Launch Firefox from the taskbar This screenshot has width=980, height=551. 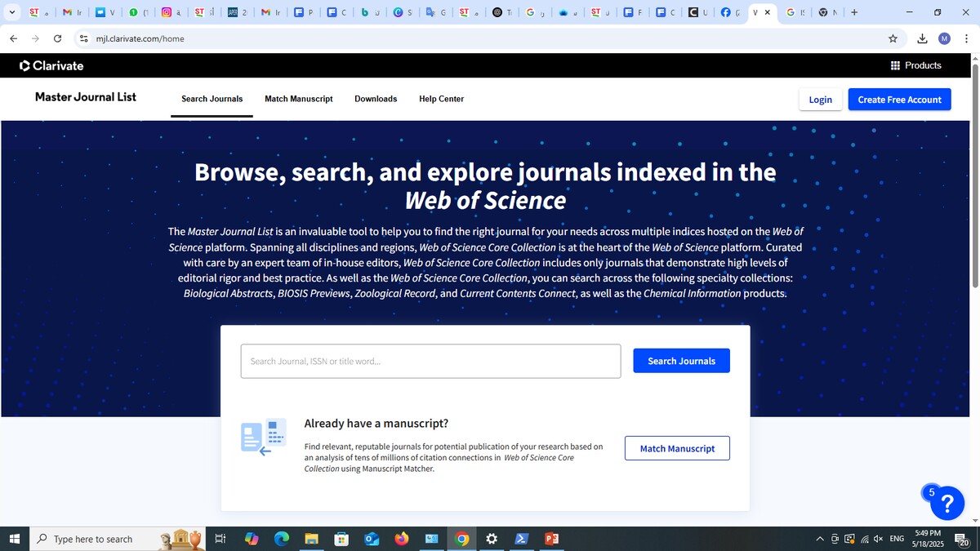click(401, 539)
